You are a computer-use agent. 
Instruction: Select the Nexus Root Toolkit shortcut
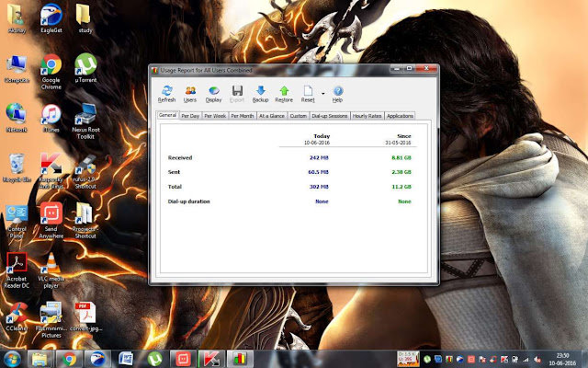(x=85, y=121)
